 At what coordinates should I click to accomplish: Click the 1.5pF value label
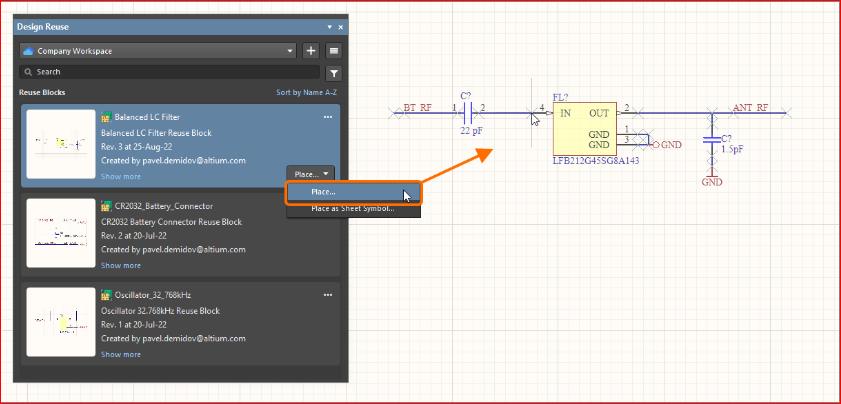point(732,150)
